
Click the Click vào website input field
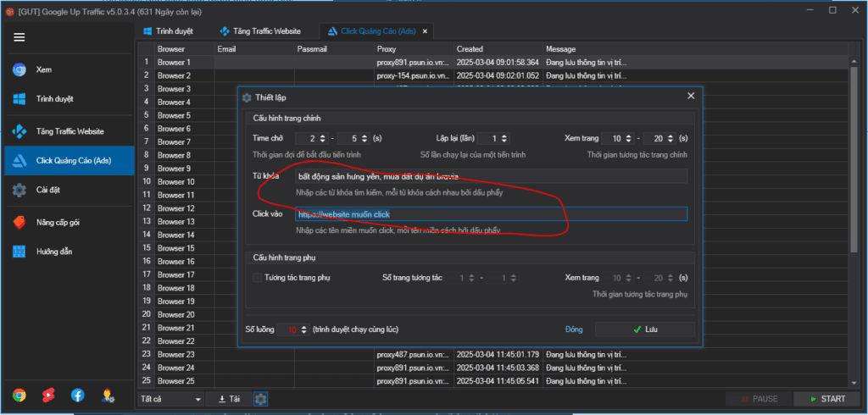click(492, 214)
